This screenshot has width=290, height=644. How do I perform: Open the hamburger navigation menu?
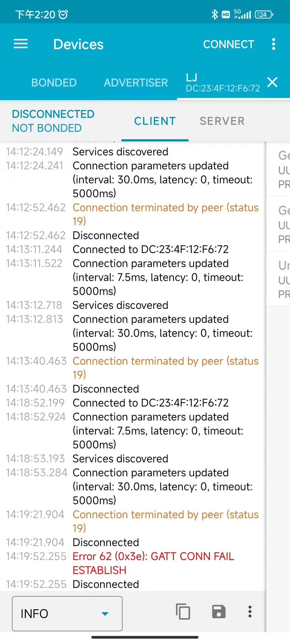click(x=21, y=44)
